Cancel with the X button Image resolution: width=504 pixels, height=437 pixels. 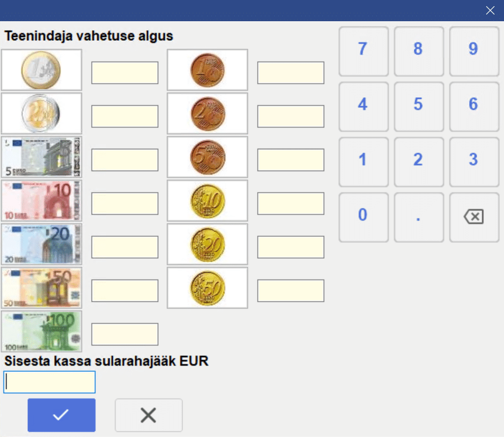point(149,415)
